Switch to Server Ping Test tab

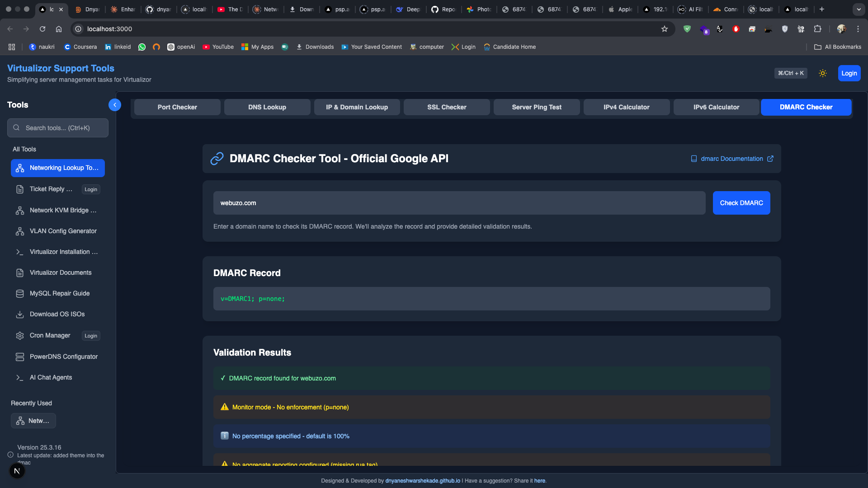(537, 107)
